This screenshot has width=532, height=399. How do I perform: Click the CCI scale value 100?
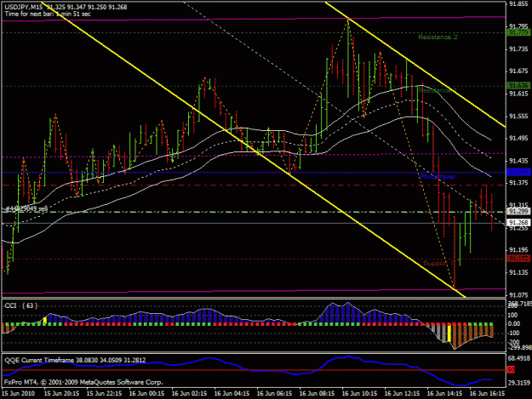coord(514,316)
